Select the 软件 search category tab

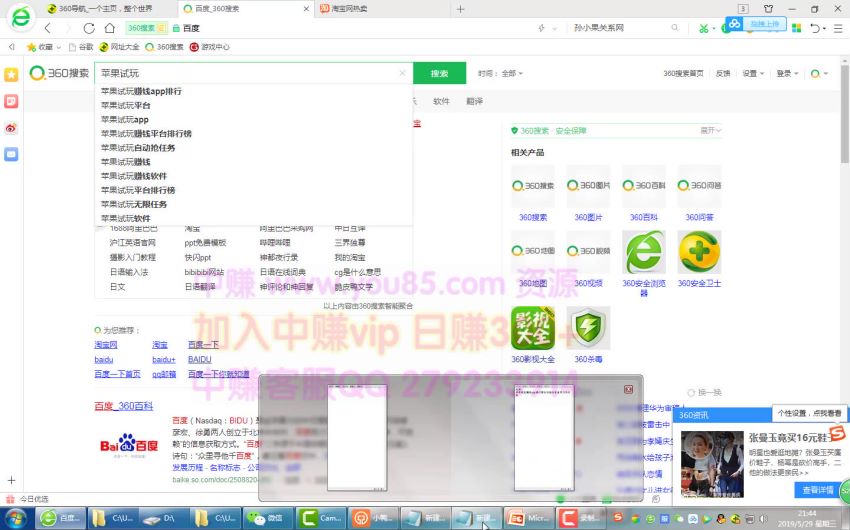(x=441, y=101)
